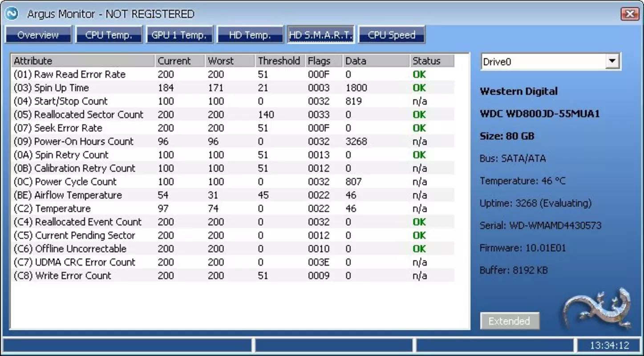The image size is (644, 356).
Task: Click the Flags column header
Action: pos(324,61)
